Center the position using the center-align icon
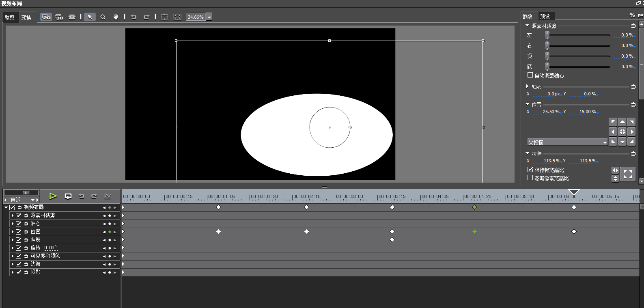The image size is (644, 308). tap(622, 132)
